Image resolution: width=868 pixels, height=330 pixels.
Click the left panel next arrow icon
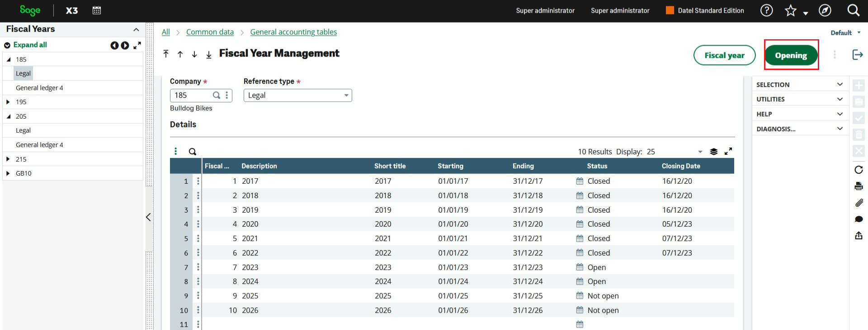[x=125, y=45]
